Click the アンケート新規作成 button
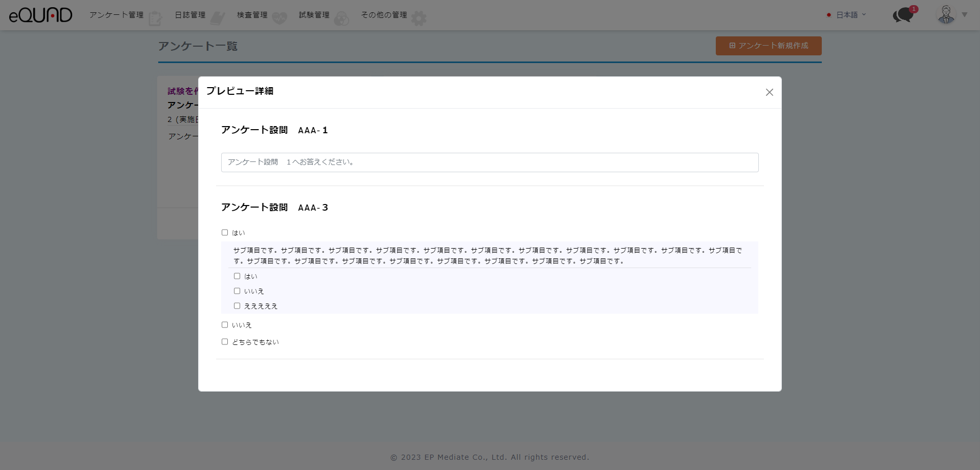980x470 pixels. coord(768,46)
